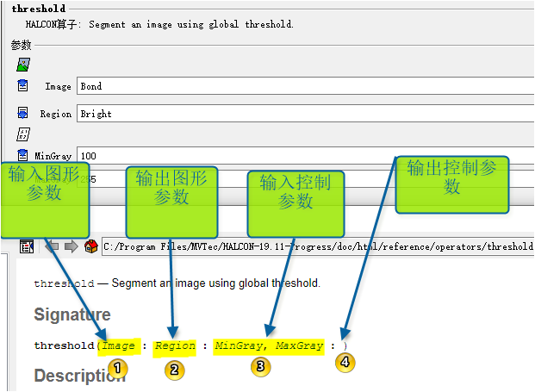Open the help home page

tap(90, 246)
